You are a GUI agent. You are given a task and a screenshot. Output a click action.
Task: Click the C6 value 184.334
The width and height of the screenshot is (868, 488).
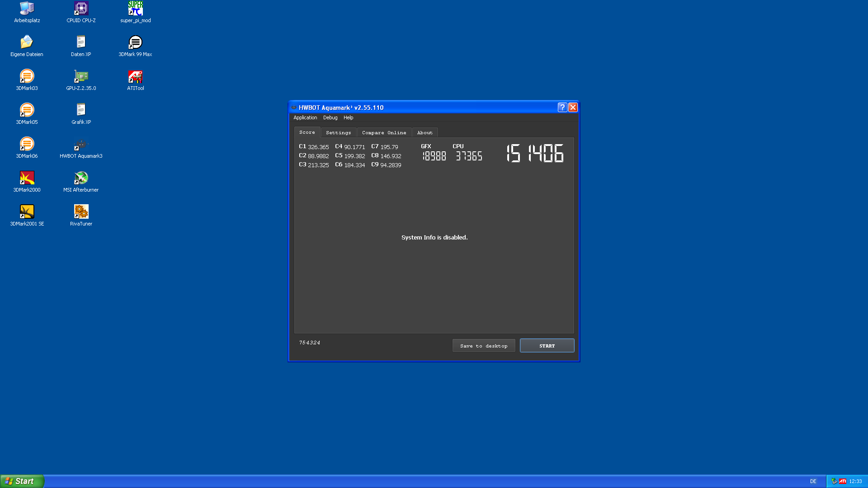click(x=354, y=165)
